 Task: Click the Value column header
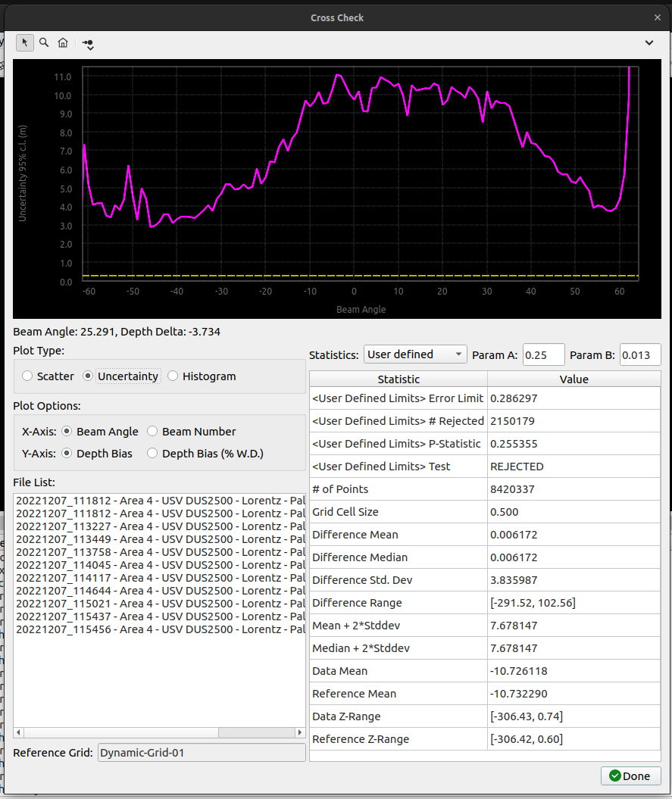click(574, 379)
